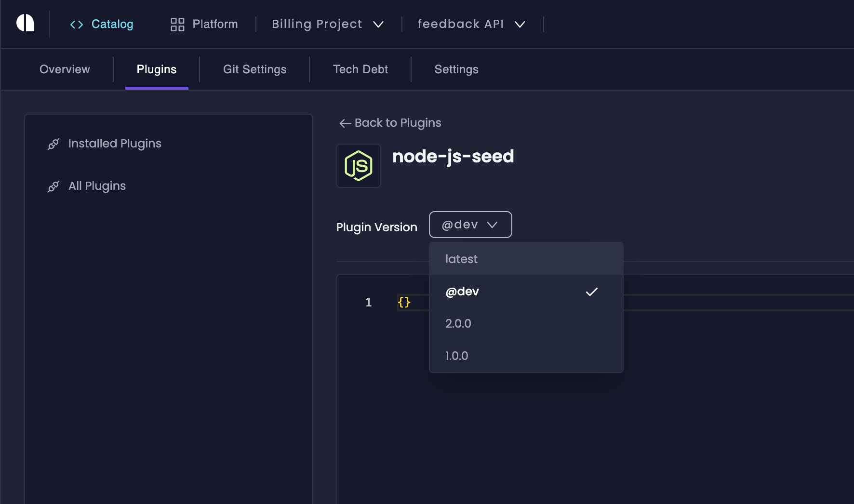Click the app logo in the top-left corner

coord(25,23)
